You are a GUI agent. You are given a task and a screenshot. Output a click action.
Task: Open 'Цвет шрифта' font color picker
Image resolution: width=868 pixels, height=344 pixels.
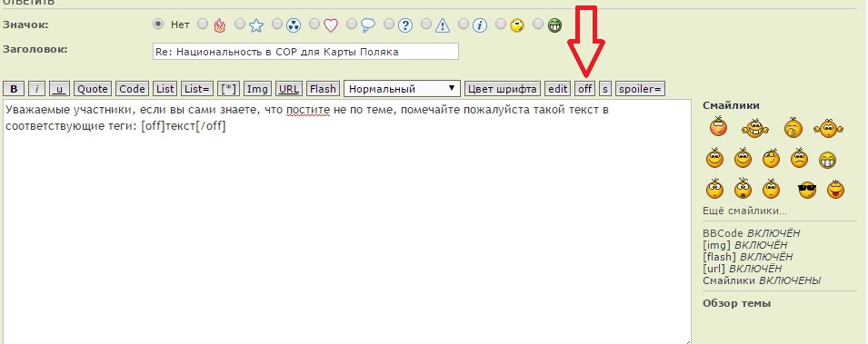click(x=503, y=88)
